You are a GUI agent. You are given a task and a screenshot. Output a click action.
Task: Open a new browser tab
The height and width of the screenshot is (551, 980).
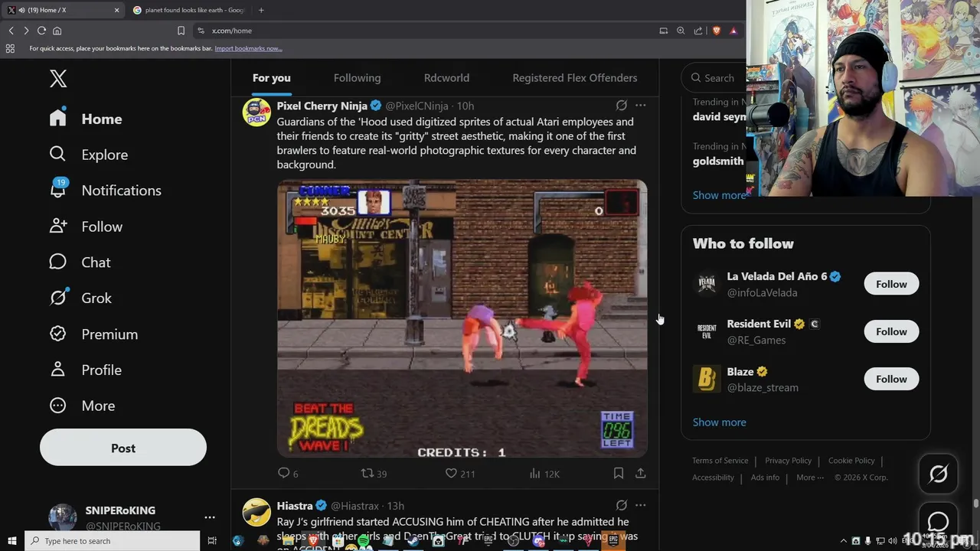click(x=261, y=10)
